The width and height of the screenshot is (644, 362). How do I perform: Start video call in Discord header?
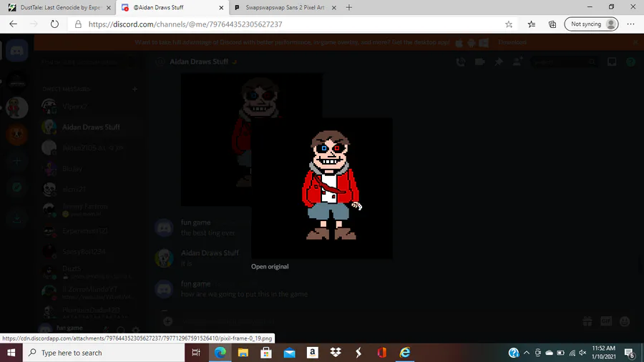coord(479,62)
